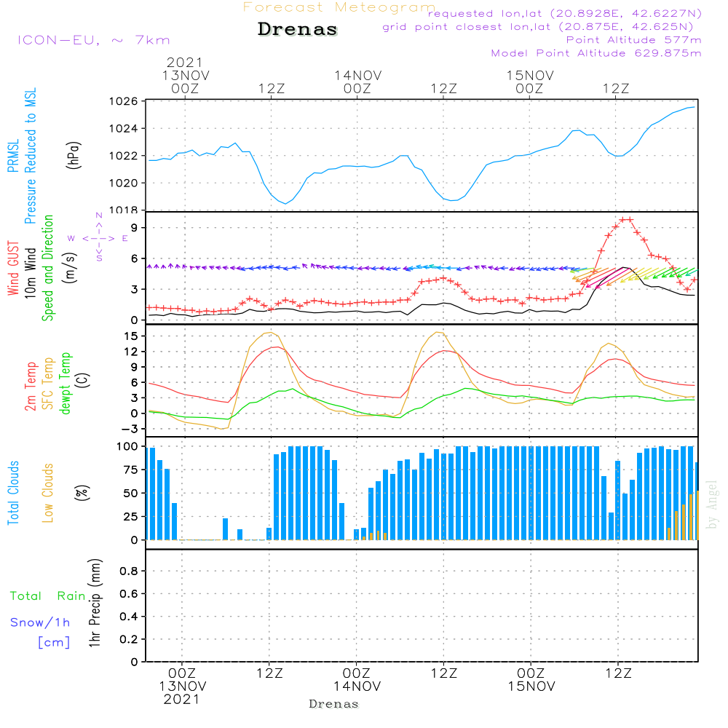Click the '1026' pressure axis value

pos(124,101)
